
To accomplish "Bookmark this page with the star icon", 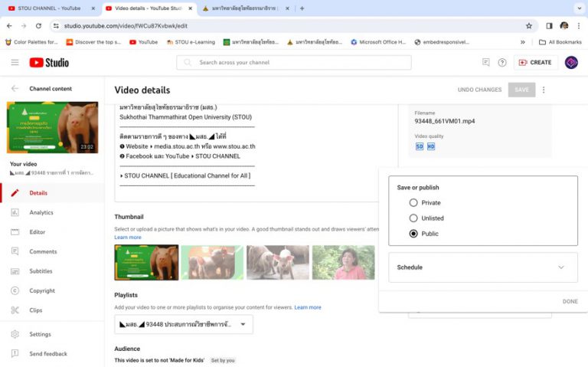I will [x=528, y=25].
